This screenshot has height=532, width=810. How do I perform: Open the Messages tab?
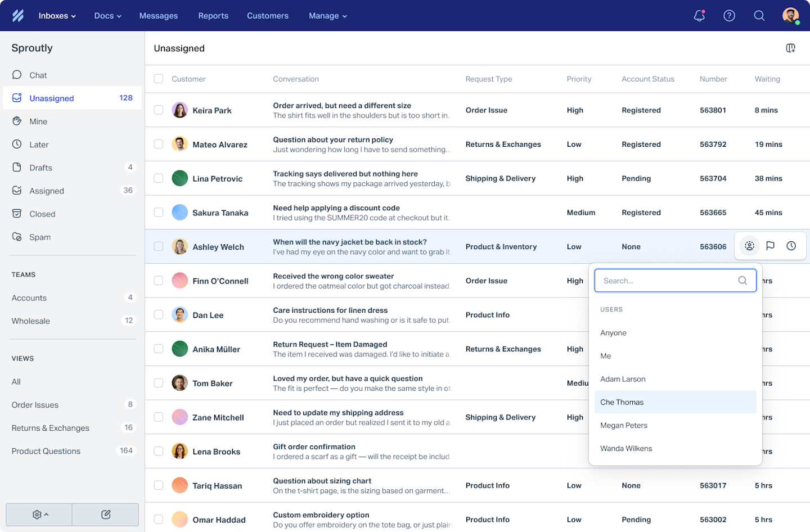(x=159, y=16)
